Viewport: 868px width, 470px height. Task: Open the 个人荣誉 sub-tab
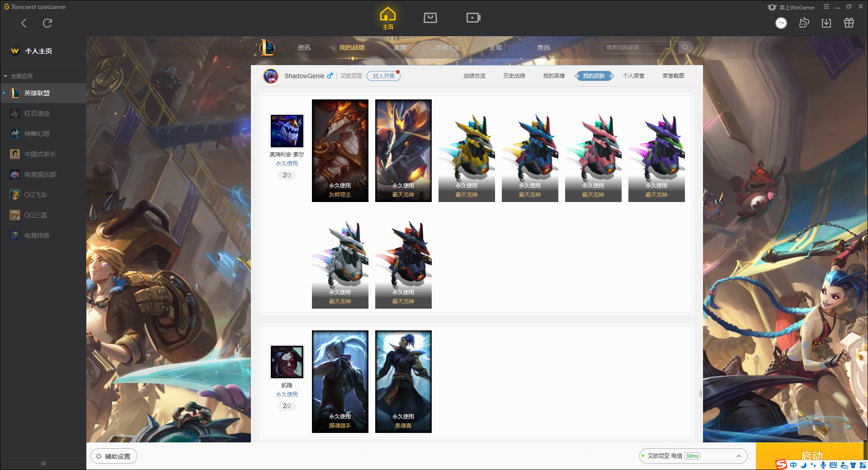tap(633, 76)
